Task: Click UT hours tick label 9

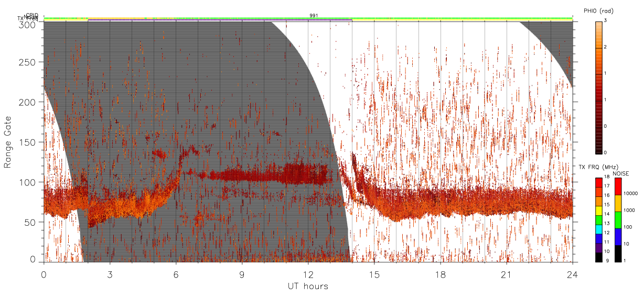Action: [x=242, y=274]
